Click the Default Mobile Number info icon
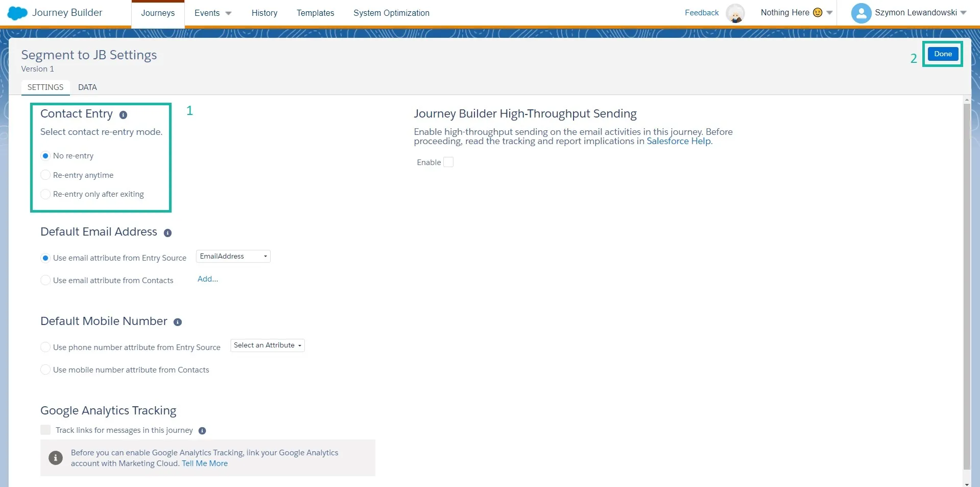The height and width of the screenshot is (487, 980). [x=177, y=322]
